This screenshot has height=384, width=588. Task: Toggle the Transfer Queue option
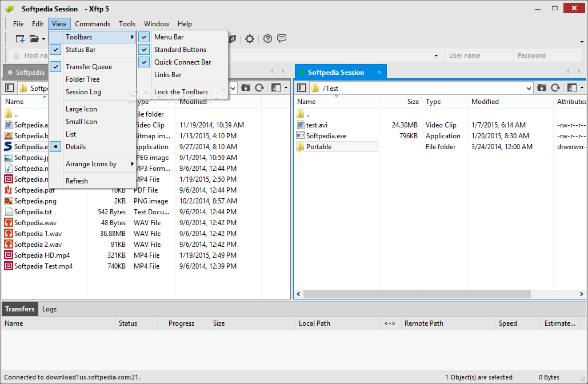tap(93, 67)
